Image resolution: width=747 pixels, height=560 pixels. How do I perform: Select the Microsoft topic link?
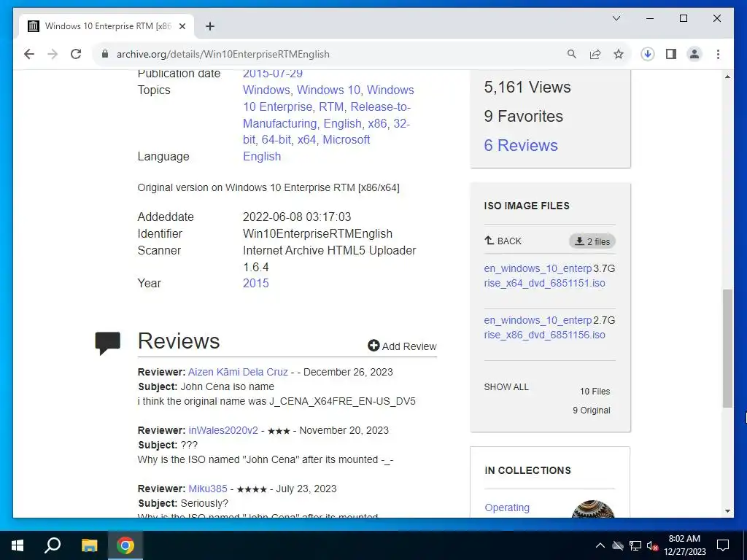(x=347, y=139)
